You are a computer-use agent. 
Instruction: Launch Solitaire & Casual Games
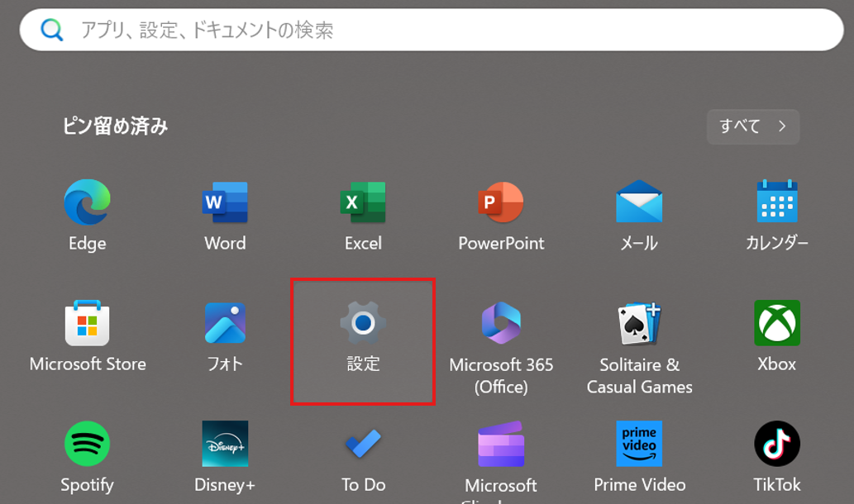[638, 335]
